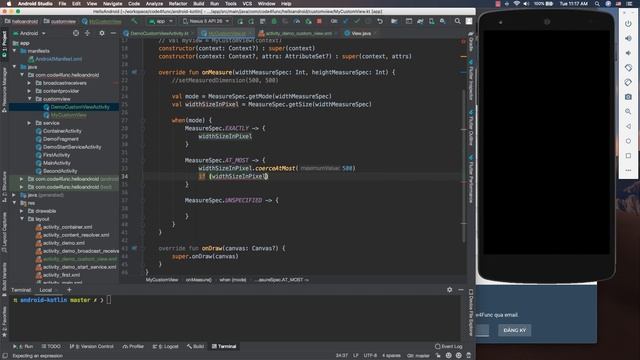Open the Refactor menu

click(x=178, y=4)
